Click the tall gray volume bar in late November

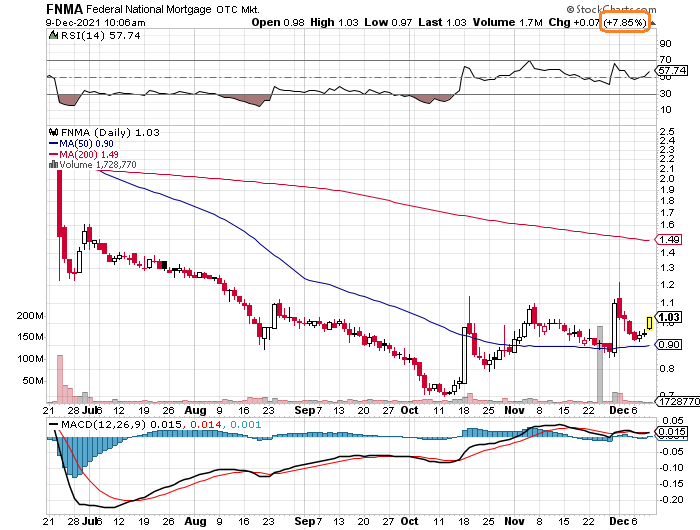coord(600,364)
